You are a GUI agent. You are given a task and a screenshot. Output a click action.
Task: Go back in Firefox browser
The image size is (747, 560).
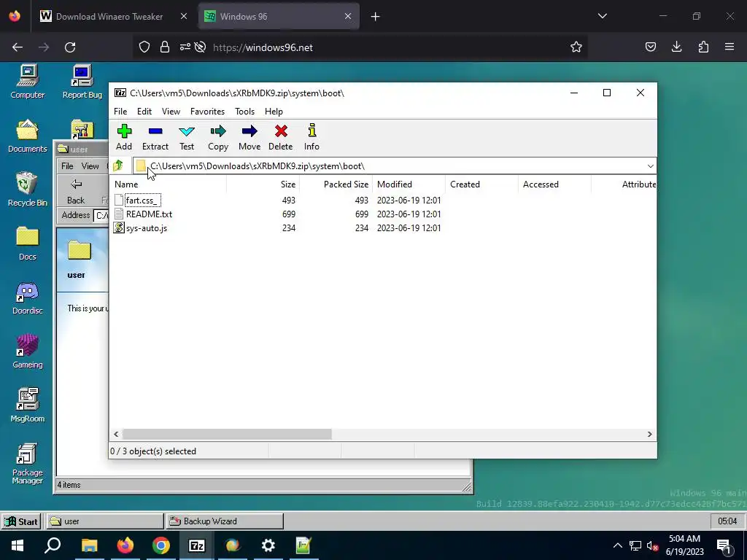pos(18,47)
